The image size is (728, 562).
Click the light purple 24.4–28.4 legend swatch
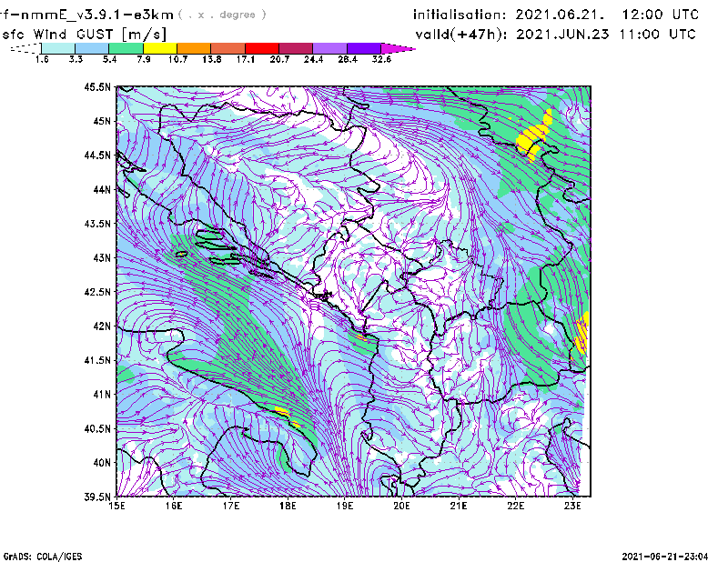pyautogui.click(x=330, y=48)
